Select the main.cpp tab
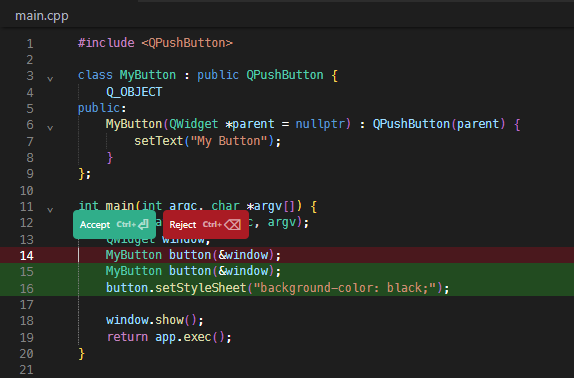The width and height of the screenshot is (574, 378). [42, 16]
